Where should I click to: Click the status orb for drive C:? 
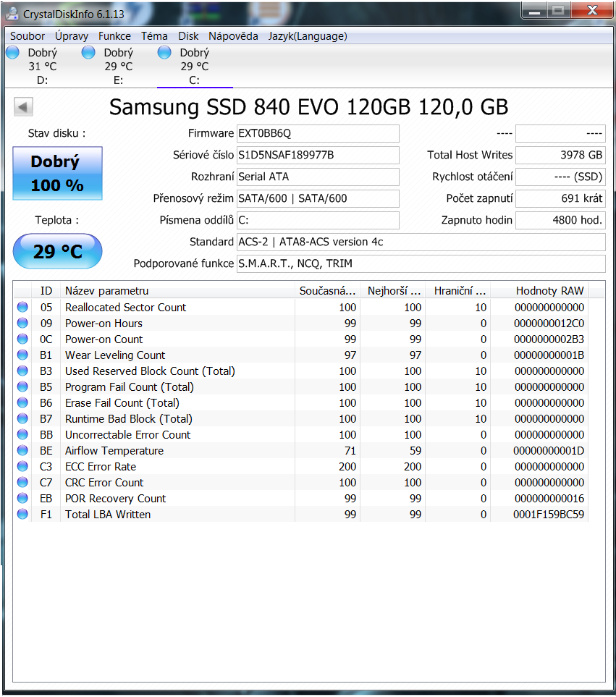click(164, 52)
